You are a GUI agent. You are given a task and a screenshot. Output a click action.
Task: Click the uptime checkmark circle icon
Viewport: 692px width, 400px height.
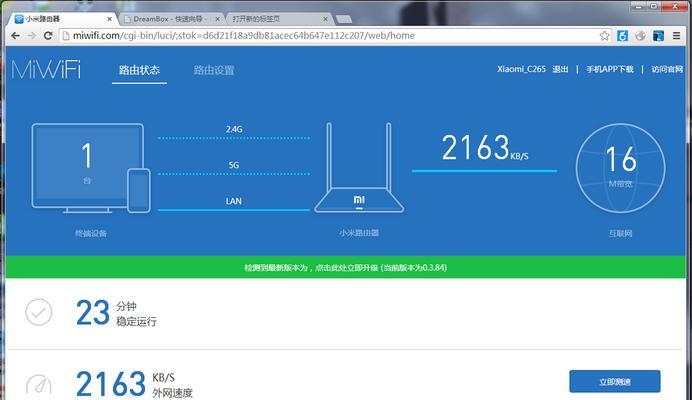pyautogui.click(x=39, y=312)
